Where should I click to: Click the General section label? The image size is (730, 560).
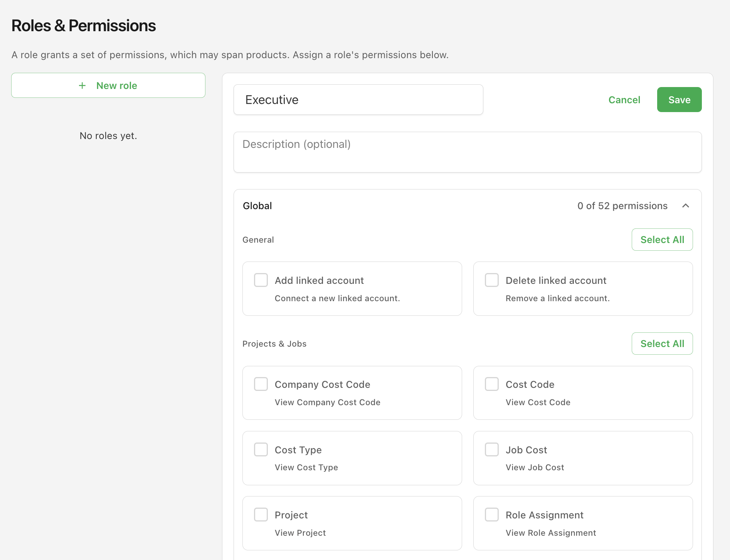click(x=258, y=240)
